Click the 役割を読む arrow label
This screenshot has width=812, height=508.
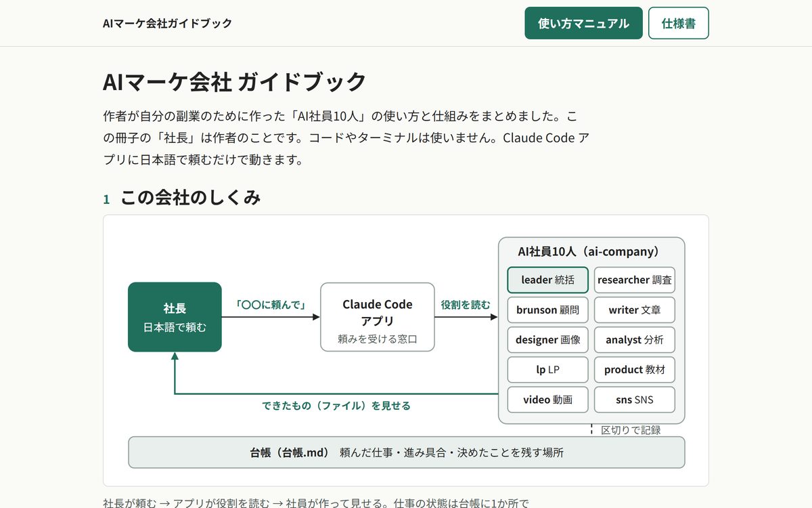[x=466, y=305]
